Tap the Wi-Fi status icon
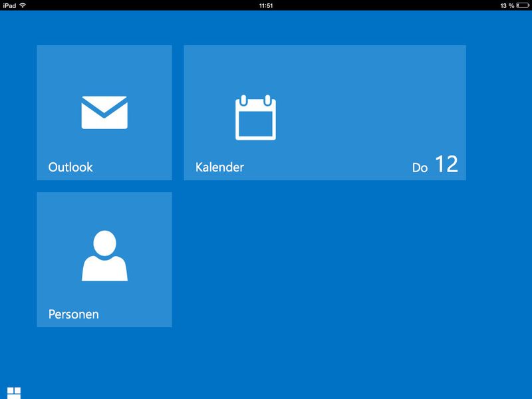 click(x=23, y=5)
